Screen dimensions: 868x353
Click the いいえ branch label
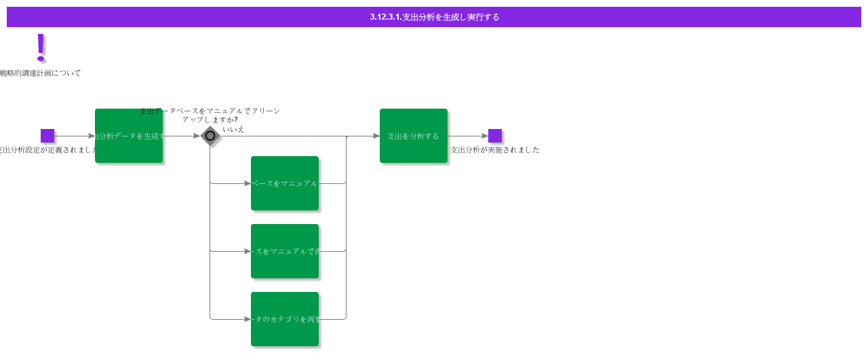click(233, 129)
